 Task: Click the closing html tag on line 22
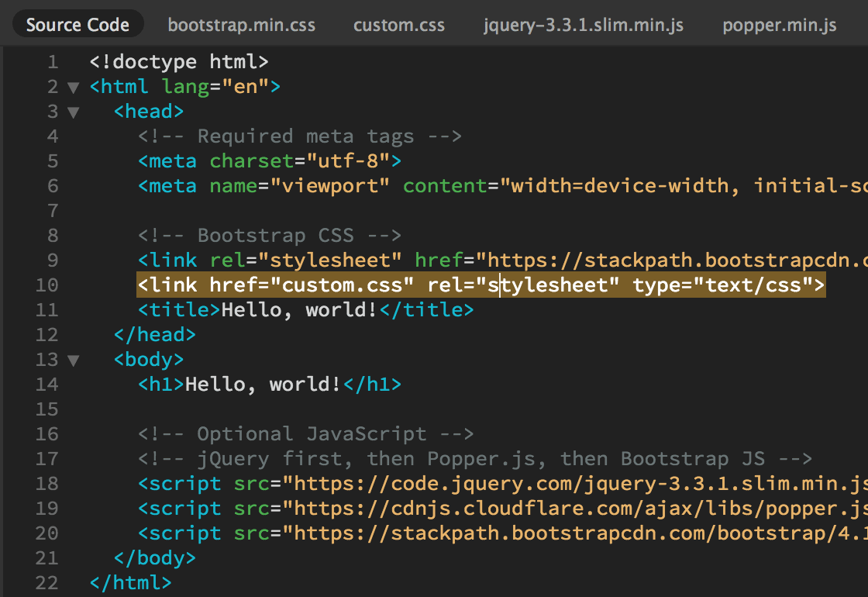(130, 583)
